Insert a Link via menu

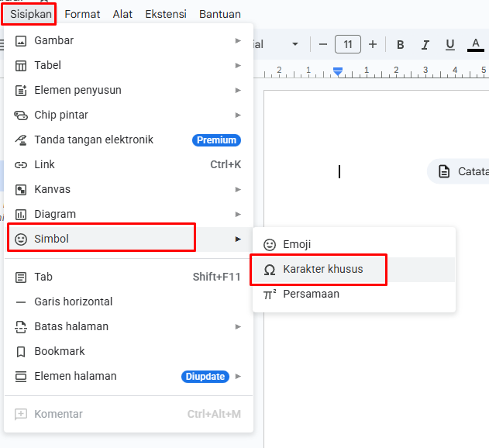tap(44, 164)
